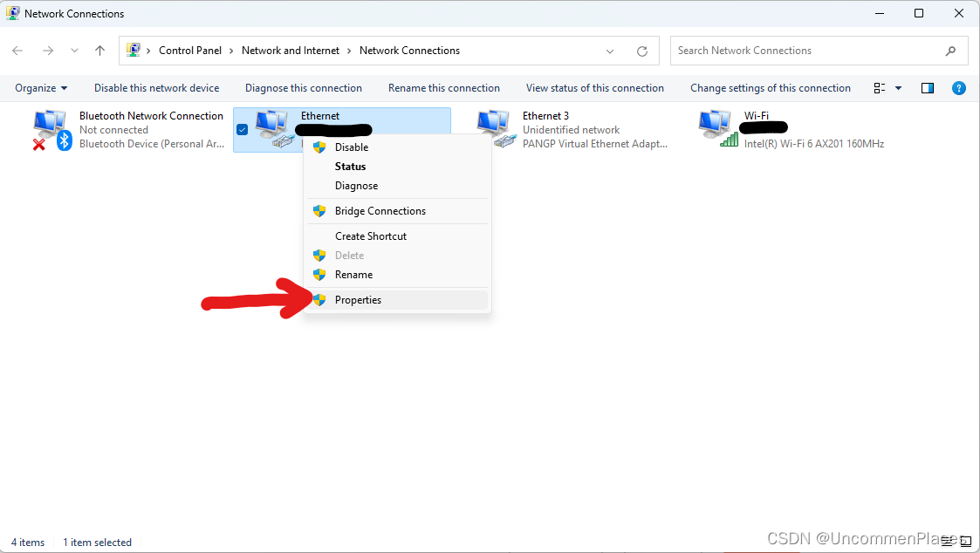Image resolution: width=980 pixels, height=553 pixels.
Task: Maximize the Network Connections window
Action: point(919,13)
